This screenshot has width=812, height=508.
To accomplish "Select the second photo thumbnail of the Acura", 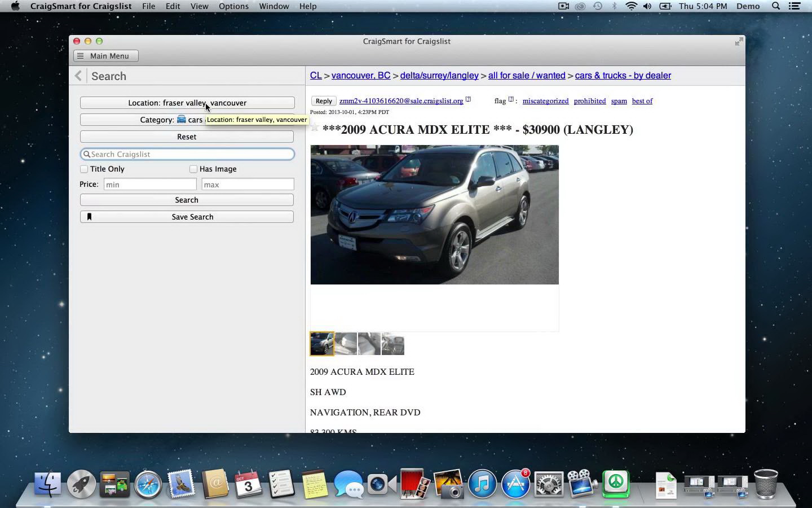I will click(x=346, y=344).
